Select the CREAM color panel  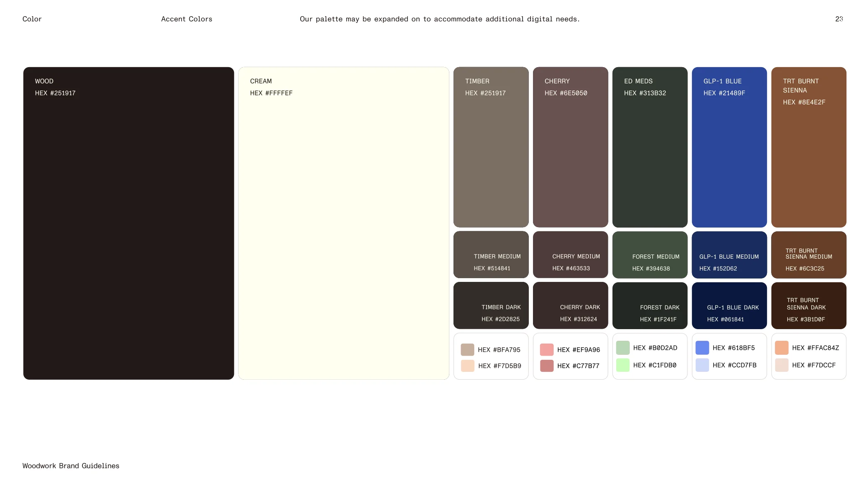click(x=343, y=224)
